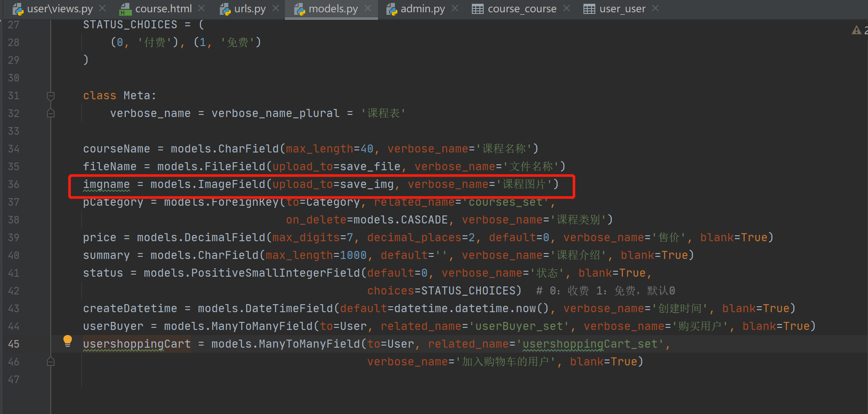This screenshot has height=414, width=868.
Task: Click '课程表' string on line 32
Action: coord(384,114)
